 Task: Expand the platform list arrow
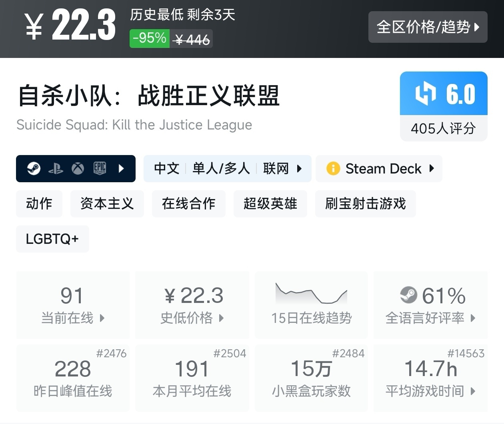click(x=122, y=169)
